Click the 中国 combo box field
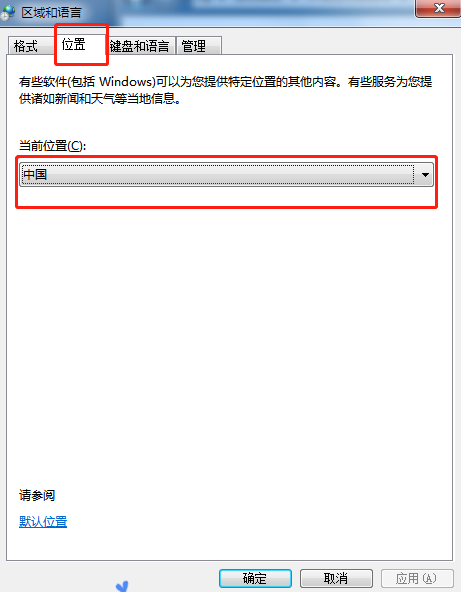The image size is (461, 592). pyautogui.click(x=226, y=174)
